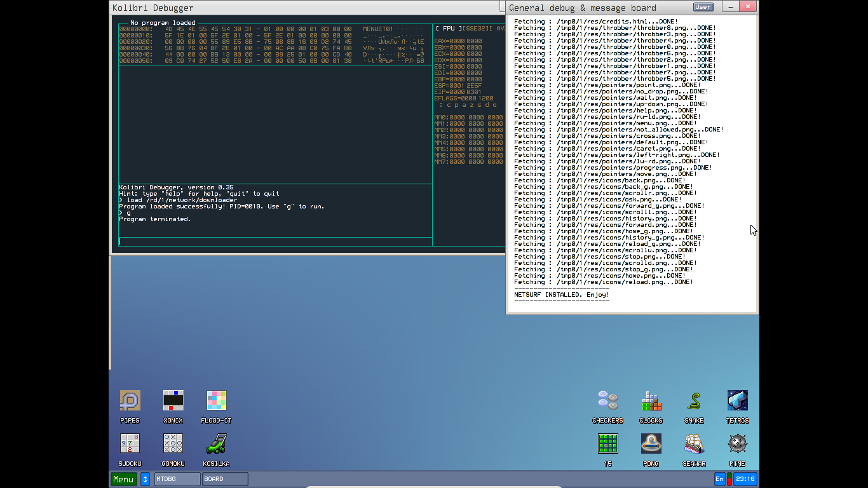The width and height of the screenshot is (868, 488).
Task: Open the SEAWAR battleship game
Action: click(694, 444)
